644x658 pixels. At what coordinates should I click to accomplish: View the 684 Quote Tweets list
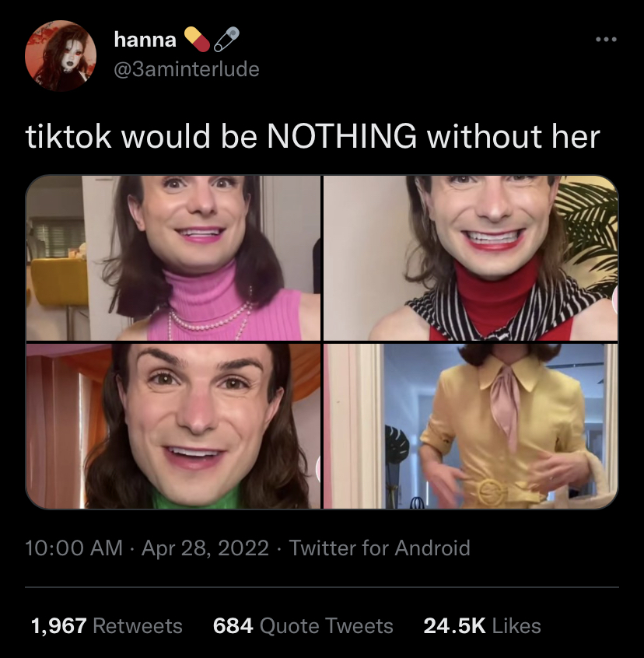pos(303,625)
